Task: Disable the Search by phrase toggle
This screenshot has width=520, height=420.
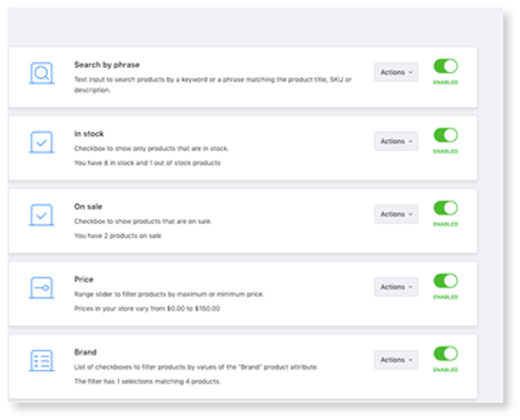Action: point(445,66)
